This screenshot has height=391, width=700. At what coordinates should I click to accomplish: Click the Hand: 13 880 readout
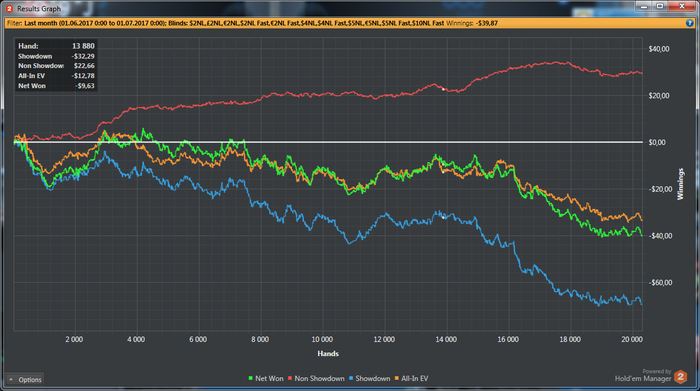pos(56,46)
